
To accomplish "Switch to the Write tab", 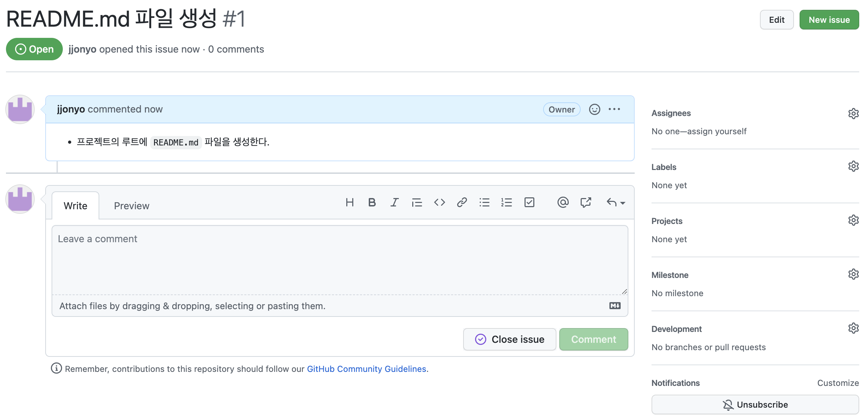I will click(75, 206).
